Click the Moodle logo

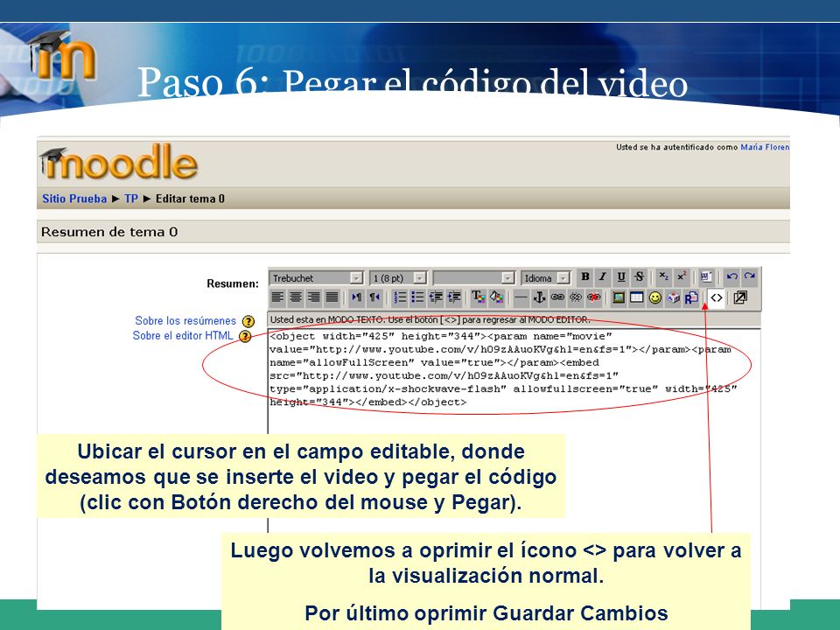119,161
